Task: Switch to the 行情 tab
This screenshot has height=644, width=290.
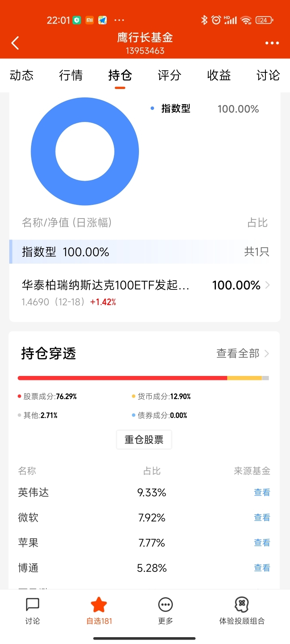Action: coord(71,75)
